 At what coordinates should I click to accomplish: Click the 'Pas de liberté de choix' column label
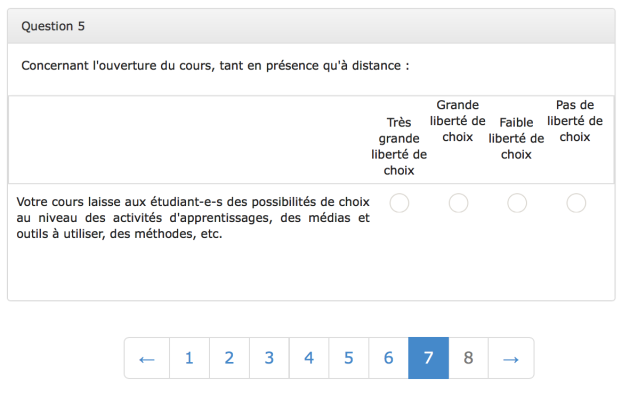(x=575, y=121)
